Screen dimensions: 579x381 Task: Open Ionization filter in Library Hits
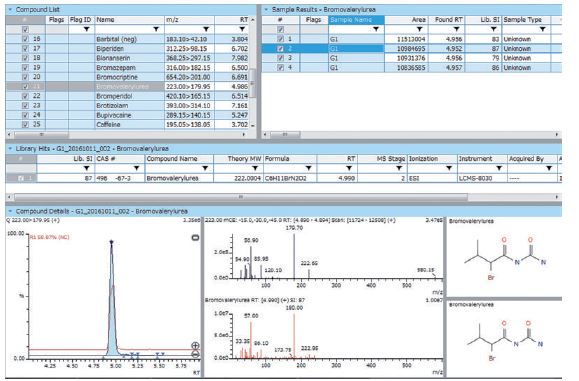pyautogui.click(x=449, y=168)
